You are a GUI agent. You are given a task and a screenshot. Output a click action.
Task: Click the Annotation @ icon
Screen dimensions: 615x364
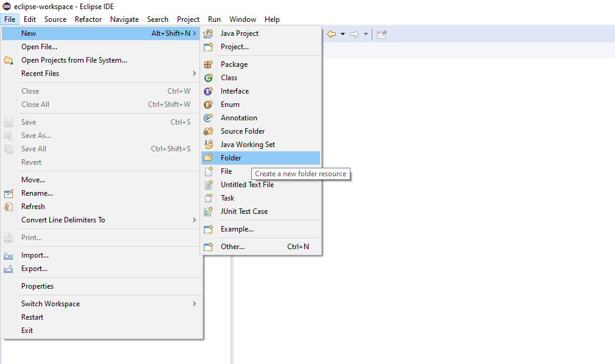[x=208, y=117]
